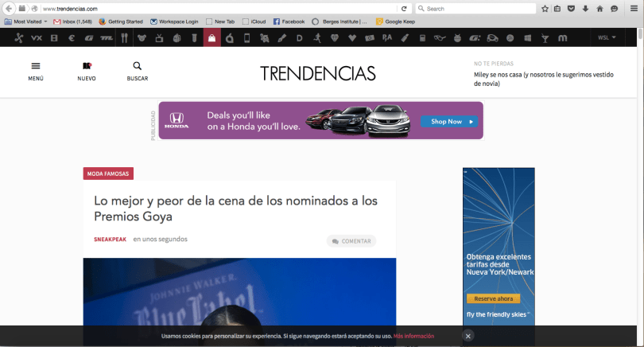Viewport: 644px width, 347px height.
Task: Click the android robot icon
Action: 457,38
